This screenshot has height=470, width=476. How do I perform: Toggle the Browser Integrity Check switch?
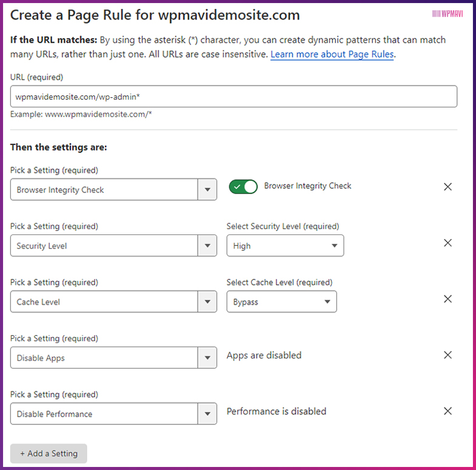[243, 187]
